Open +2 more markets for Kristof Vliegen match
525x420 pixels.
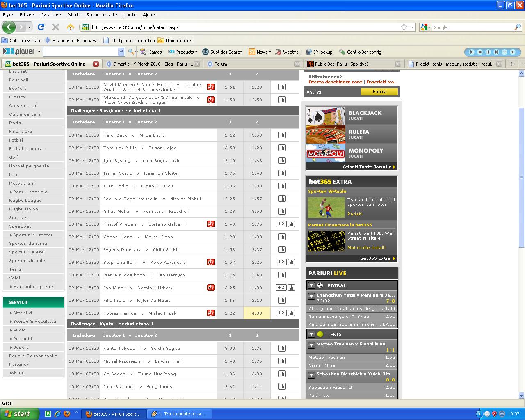(281, 224)
